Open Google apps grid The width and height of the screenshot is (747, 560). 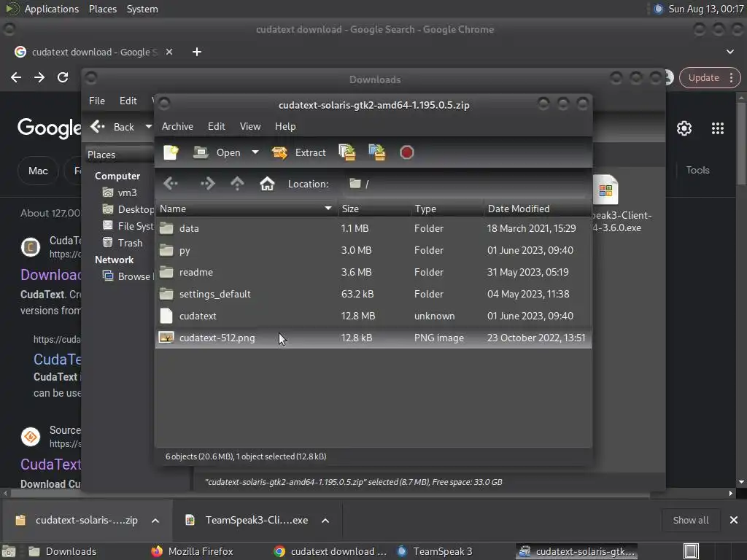(718, 128)
